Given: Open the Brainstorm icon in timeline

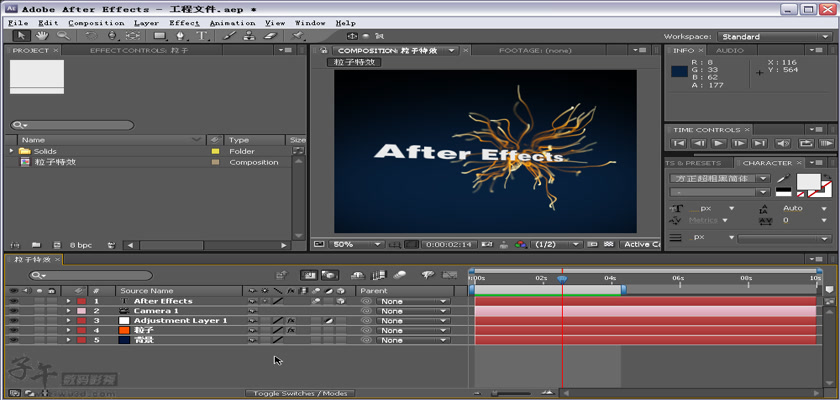Looking at the screenshot, I should point(428,275).
